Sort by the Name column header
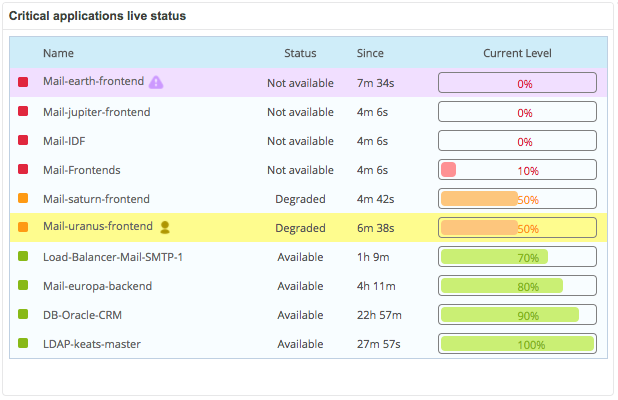The image size is (618, 400). point(58,53)
